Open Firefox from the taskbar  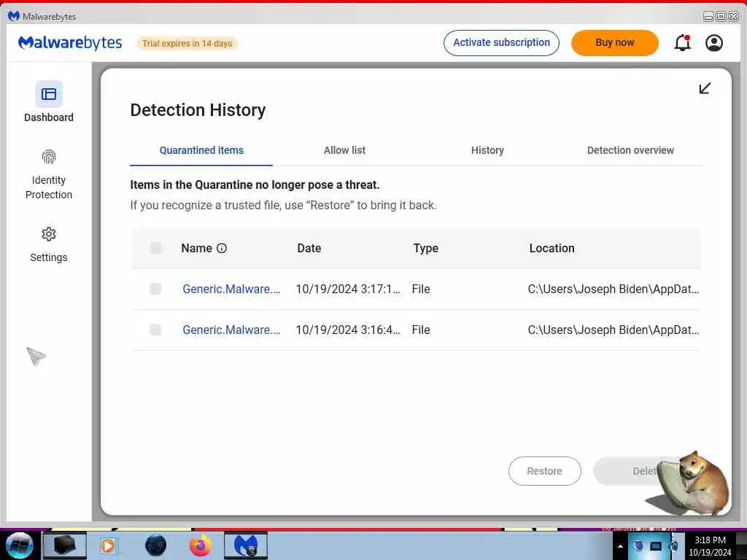pos(201,545)
